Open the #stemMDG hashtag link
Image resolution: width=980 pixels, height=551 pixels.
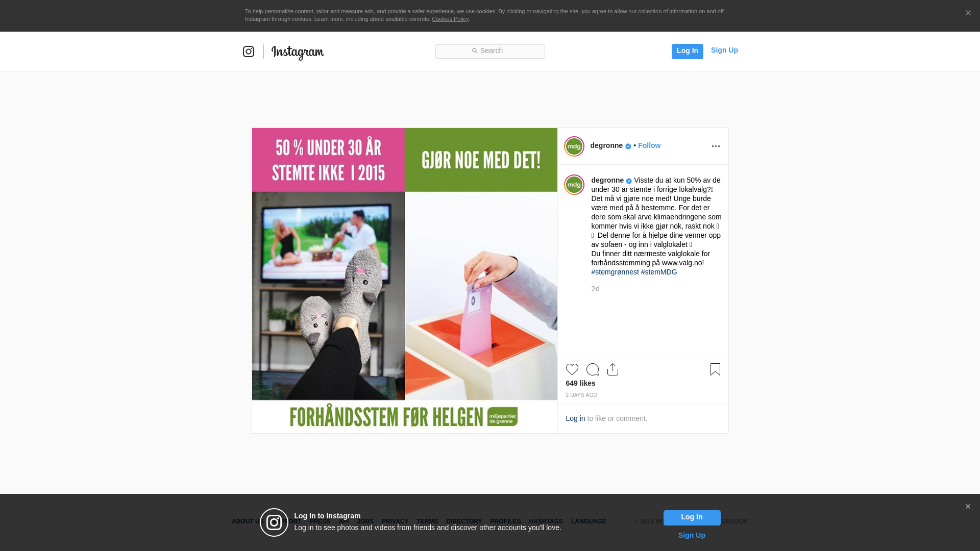point(659,272)
